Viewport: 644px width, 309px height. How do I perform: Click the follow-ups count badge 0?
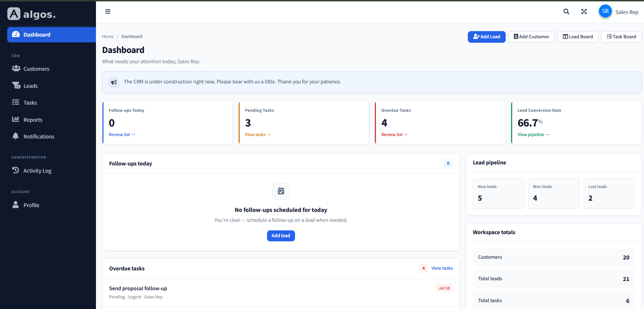pos(448,163)
